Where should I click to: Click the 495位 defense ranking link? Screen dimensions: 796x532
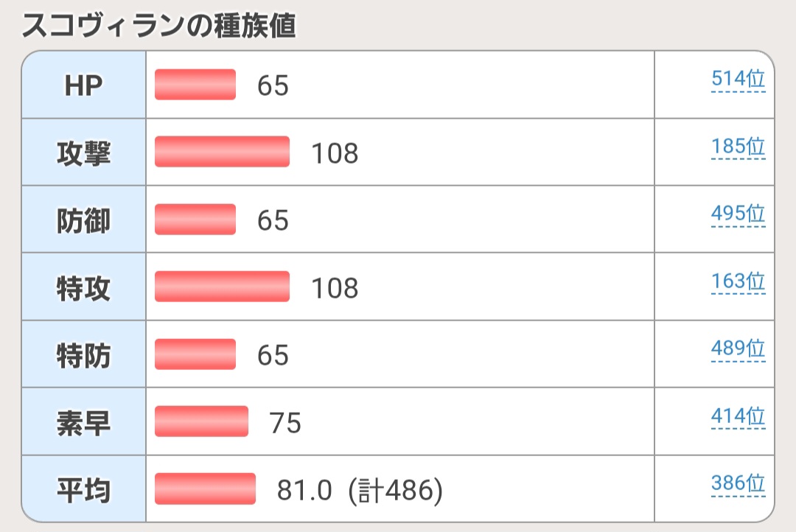click(738, 214)
